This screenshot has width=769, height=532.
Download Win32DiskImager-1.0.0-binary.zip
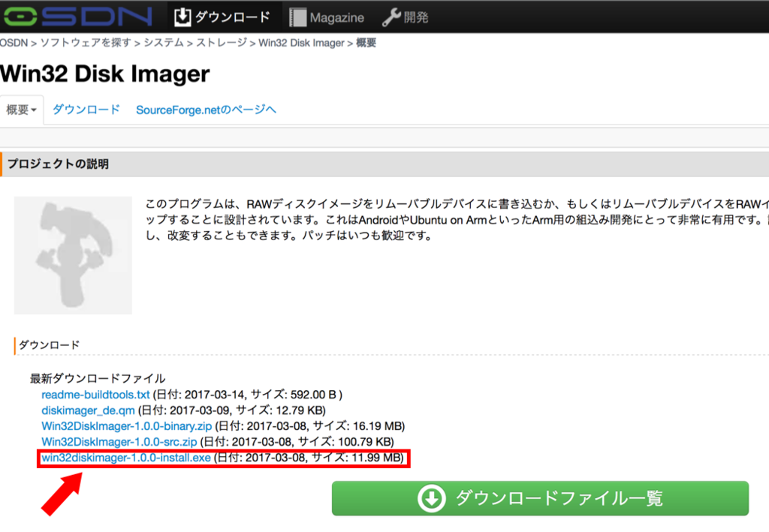(126, 425)
